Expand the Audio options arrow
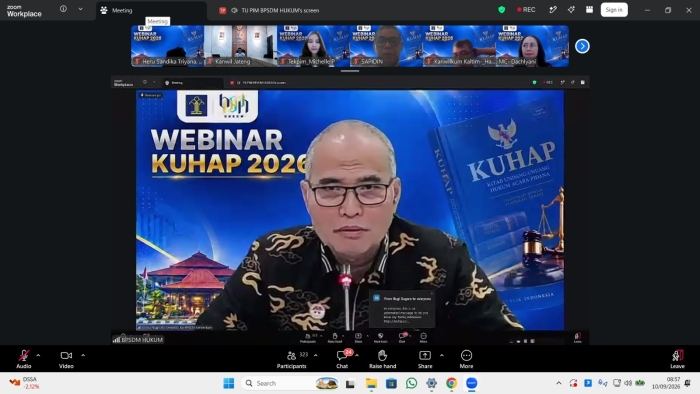The width and height of the screenshot is (700, 394). tap(38, 356)
